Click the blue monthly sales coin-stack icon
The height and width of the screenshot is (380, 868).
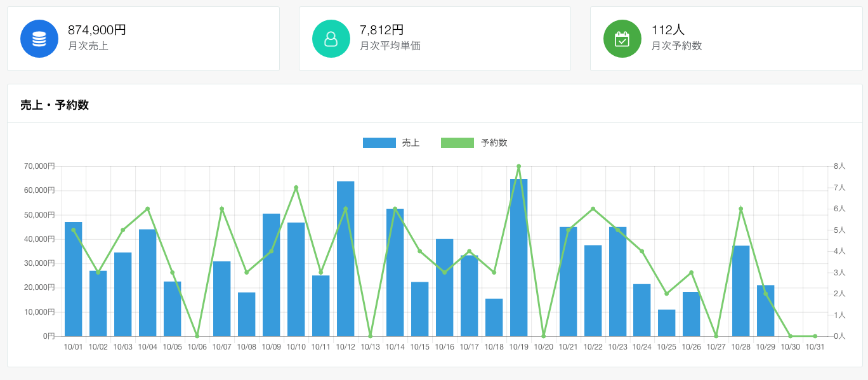[39, 39]
